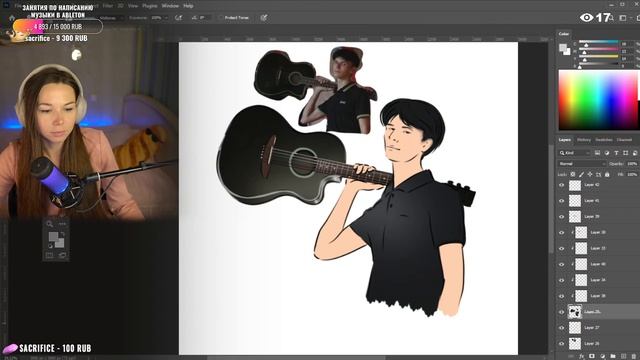Select the Layers tab

[565, 140]
